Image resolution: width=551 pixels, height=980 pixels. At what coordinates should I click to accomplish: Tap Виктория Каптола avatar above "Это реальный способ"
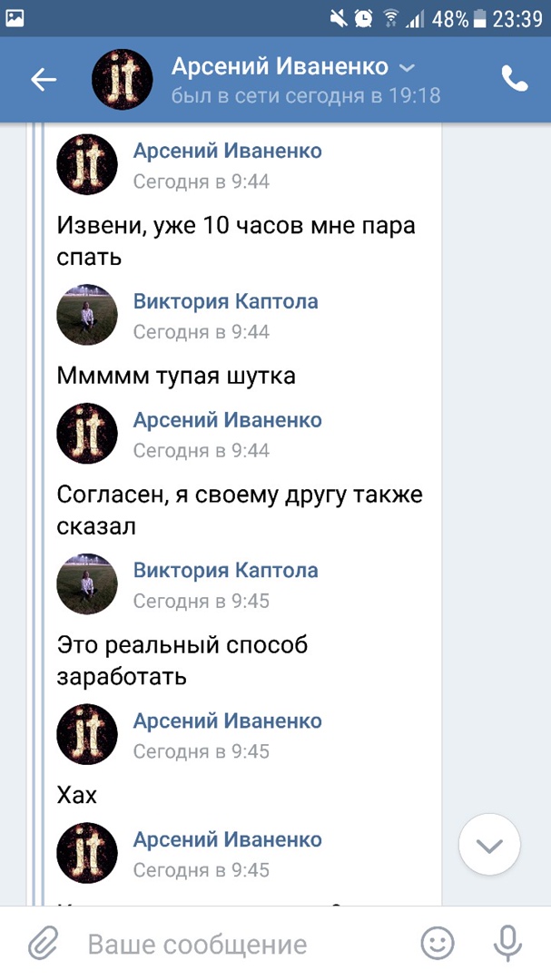pos(87,583)
